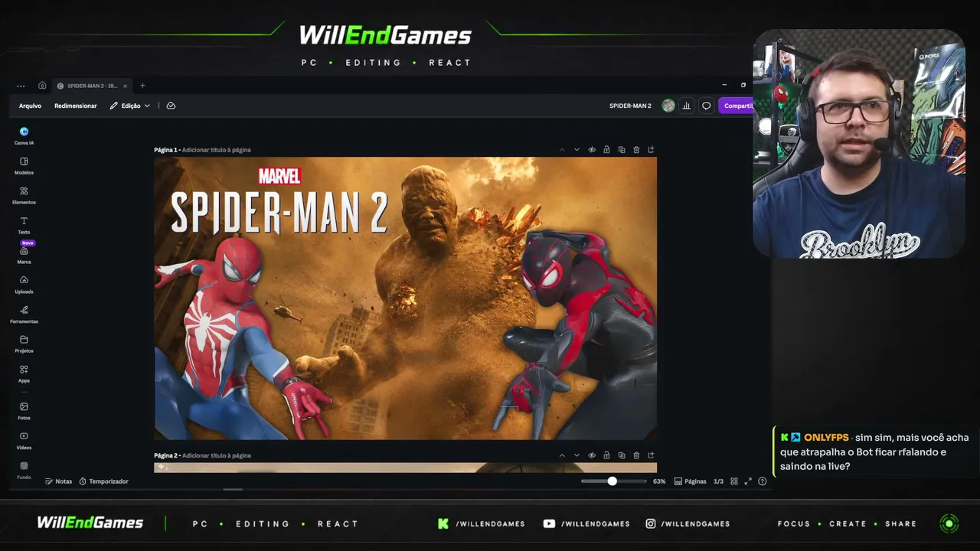Open the Temporizador timer
The image size is (980, 551).
[x=103, y=481]
